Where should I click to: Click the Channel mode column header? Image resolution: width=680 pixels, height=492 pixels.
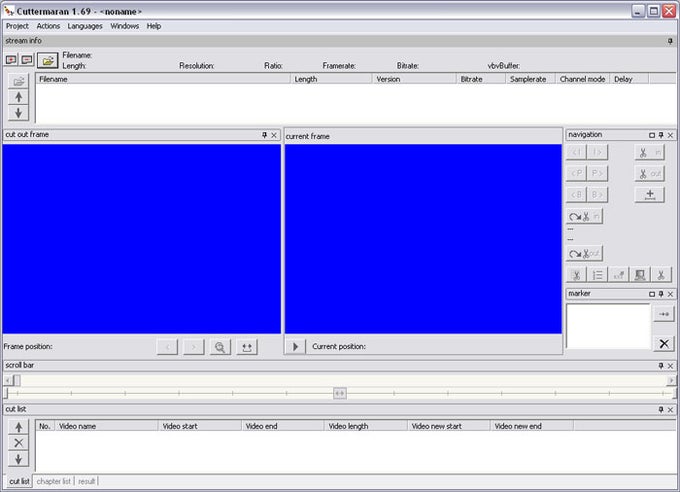(582, 79)
